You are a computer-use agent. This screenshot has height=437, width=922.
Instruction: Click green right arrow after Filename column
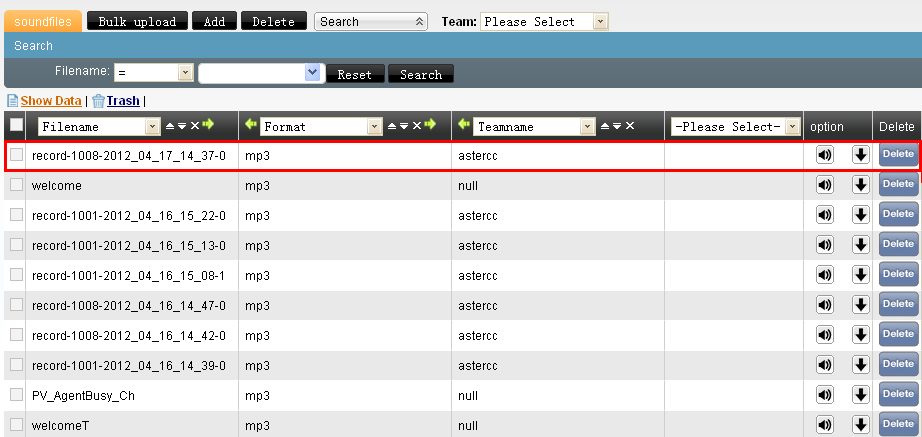pyautogui.click(x=208, y=126)
